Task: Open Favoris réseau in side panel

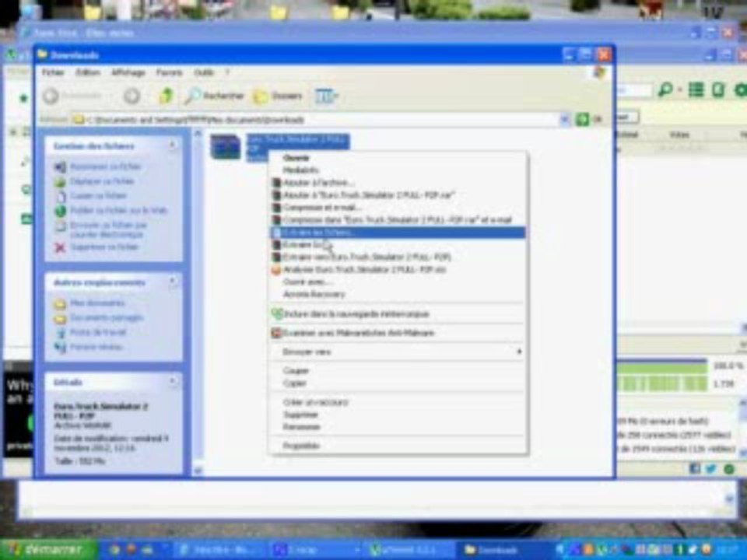Action: point(96,347)
